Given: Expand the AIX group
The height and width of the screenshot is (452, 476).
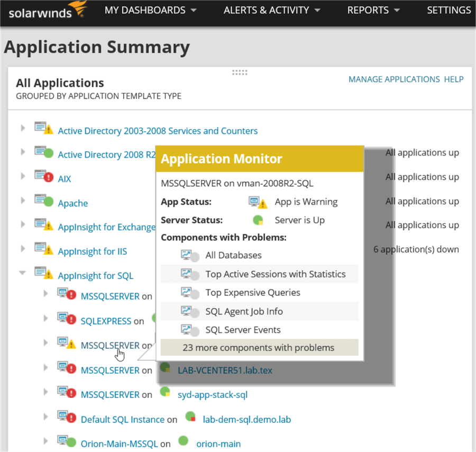Looking at the screenshot, I should pos(23,176).
